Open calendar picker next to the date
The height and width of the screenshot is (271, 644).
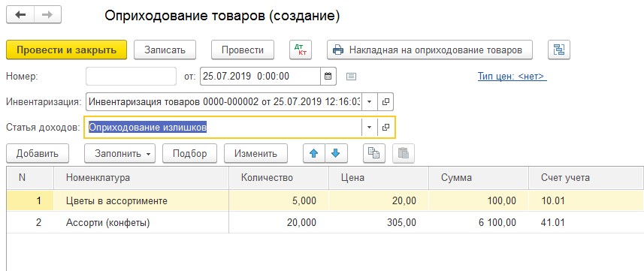pyautogui.click(x=328, y=76)
